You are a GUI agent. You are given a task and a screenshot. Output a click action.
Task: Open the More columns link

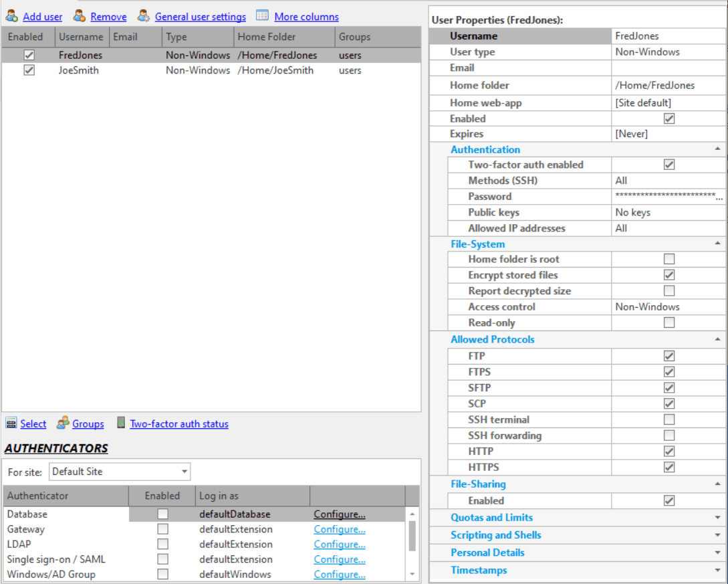(x=306, y=17)
